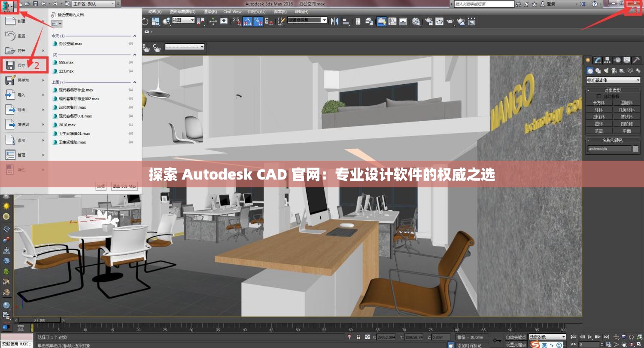Toggle Angle Snap in the toolbar

click(247, 21)
